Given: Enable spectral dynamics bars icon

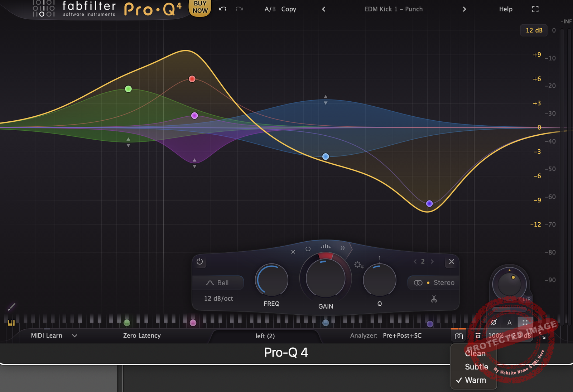Looking at the screenshot, I should pos(326,246).
